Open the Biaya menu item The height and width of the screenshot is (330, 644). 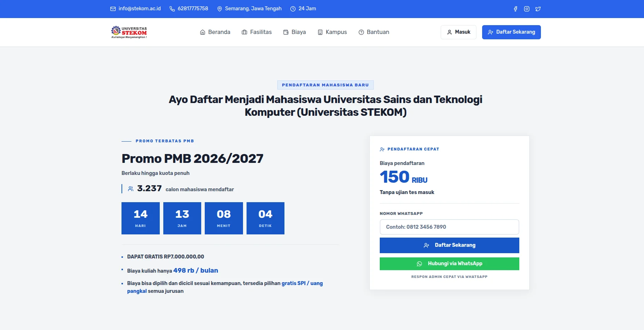(295, 32)
